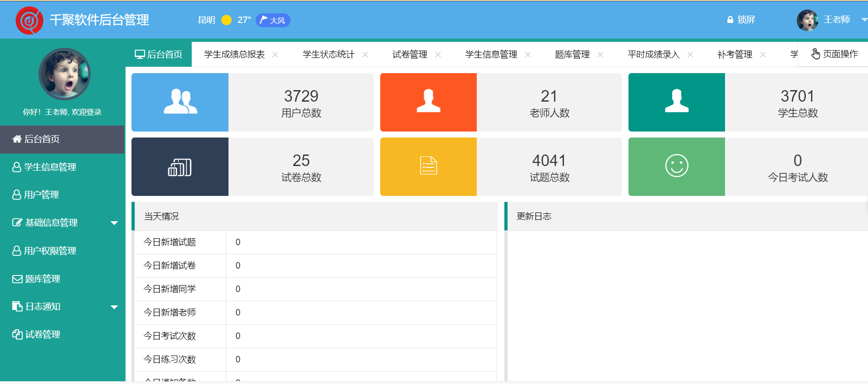Click the dark exam papers icon tile
The height and width of the screenshot is (384, 868).
(x=180, y=166)
